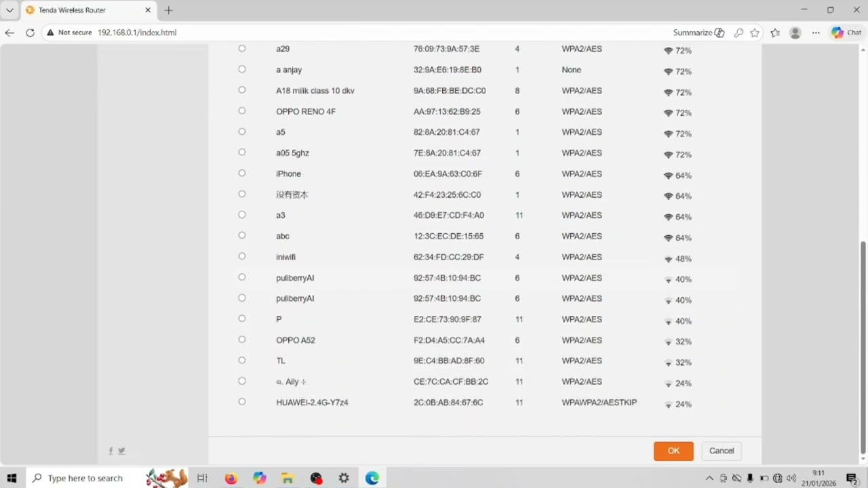Select the OPPO A52 radio button
This screenshot has width=868, height=488.
click(x=242, y=340)
